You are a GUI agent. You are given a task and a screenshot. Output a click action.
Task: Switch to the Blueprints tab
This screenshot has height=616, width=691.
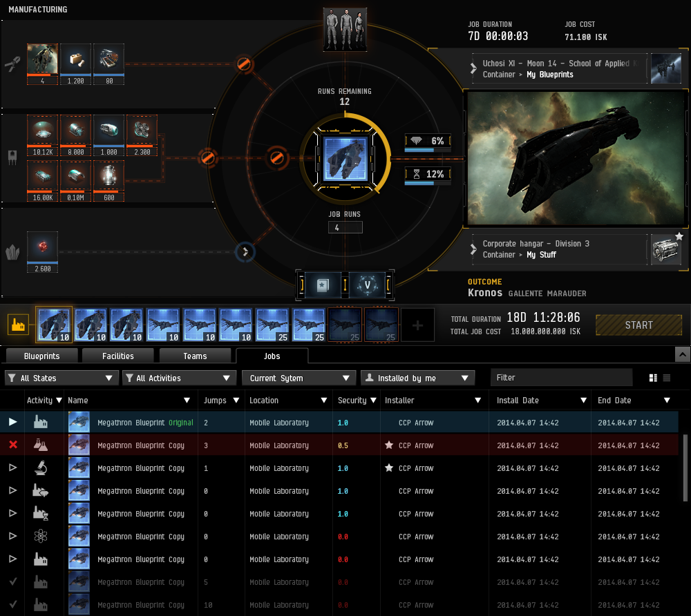[41, 356]
